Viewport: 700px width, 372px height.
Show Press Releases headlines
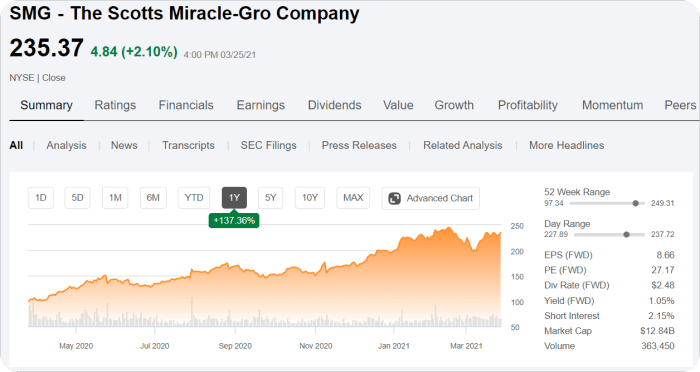[x=359, y=146]
